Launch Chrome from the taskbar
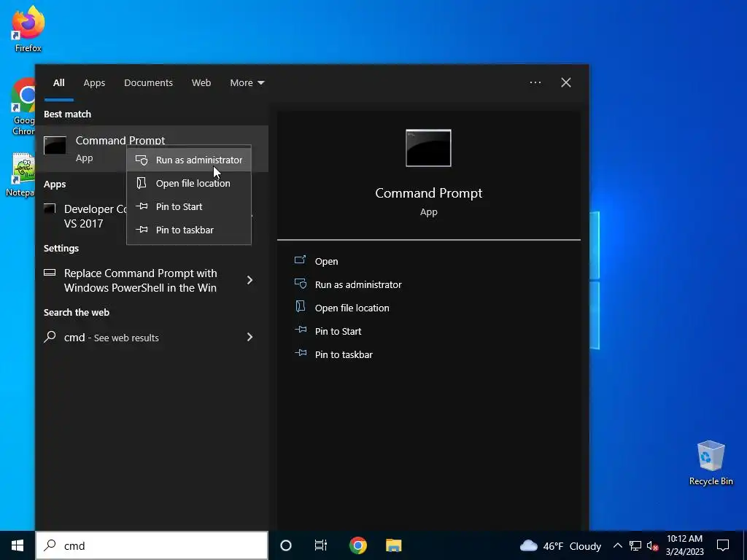The image size is (747, 560). click(x=357, y=545)
